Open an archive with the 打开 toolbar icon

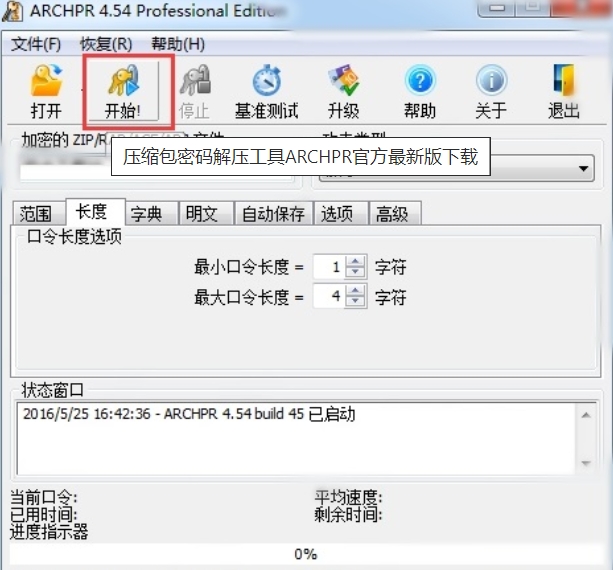[x=46, y=92]
